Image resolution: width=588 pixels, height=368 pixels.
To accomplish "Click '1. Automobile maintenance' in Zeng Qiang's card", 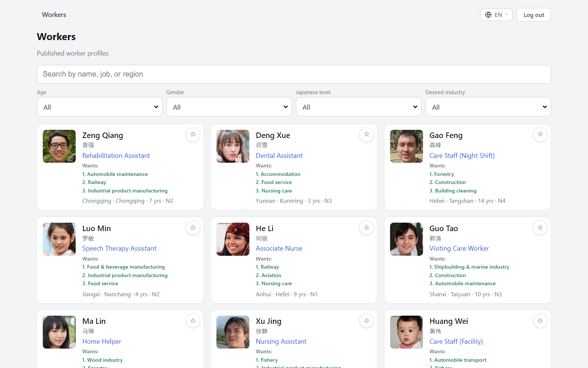I will [x=115, y=174].
